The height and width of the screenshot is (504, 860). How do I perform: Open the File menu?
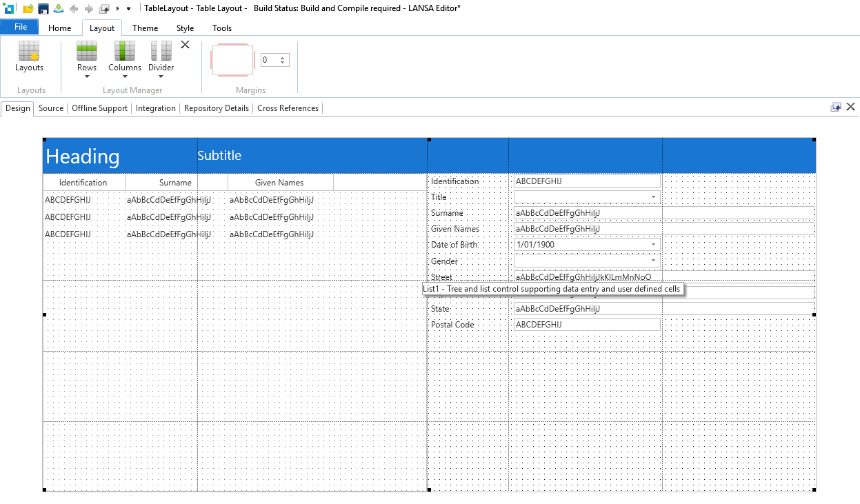click(21, 27)
